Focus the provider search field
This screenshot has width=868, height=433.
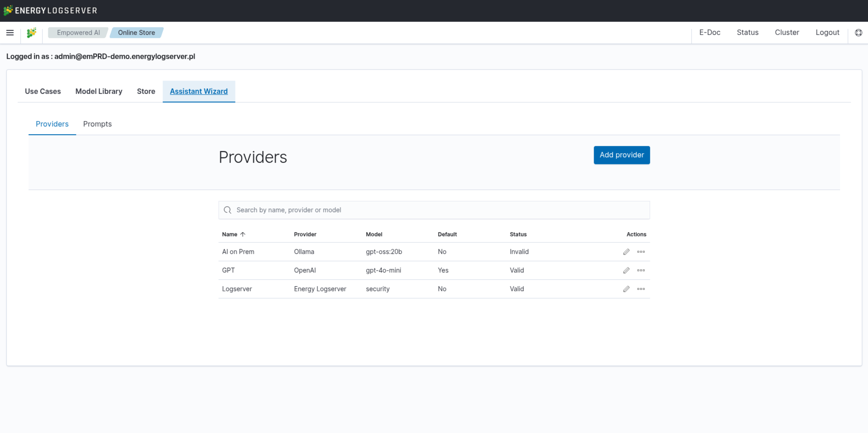click(438, 210)
